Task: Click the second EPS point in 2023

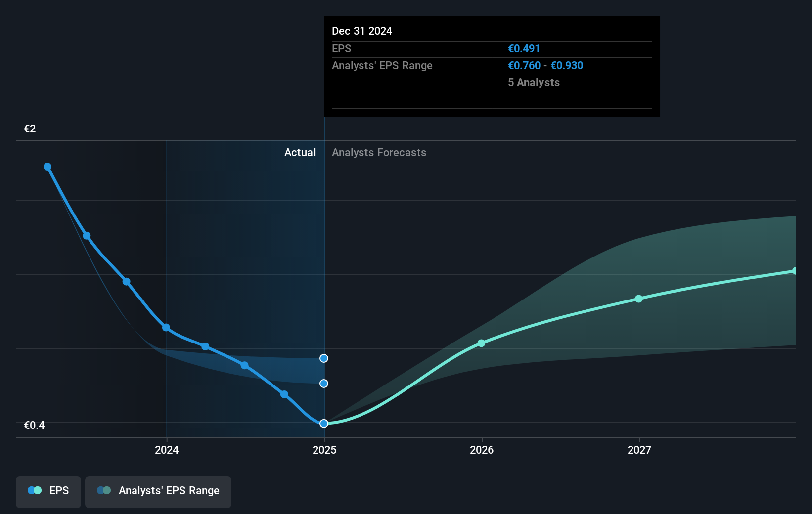Action: (87, 236)
